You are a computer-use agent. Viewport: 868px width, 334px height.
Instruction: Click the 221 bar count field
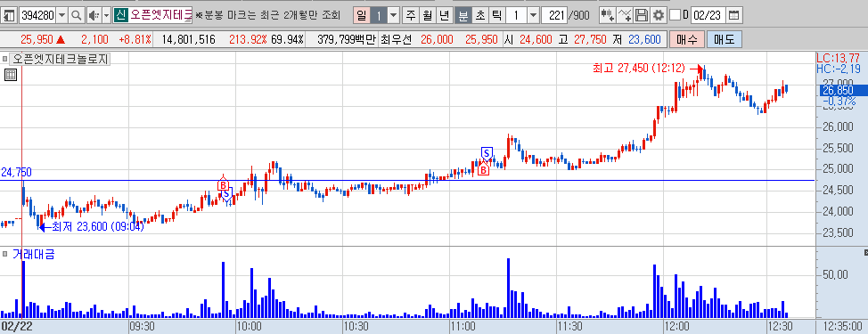point(554,15)
